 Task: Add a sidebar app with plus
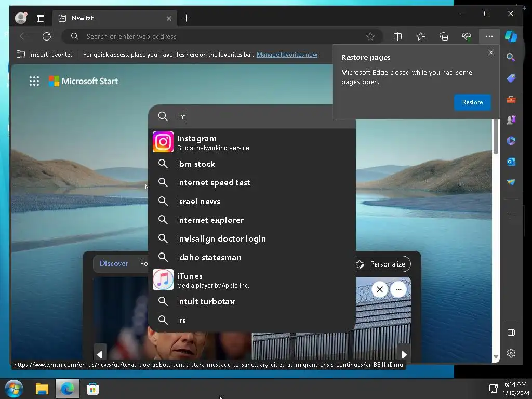click(x=511, y=216)
